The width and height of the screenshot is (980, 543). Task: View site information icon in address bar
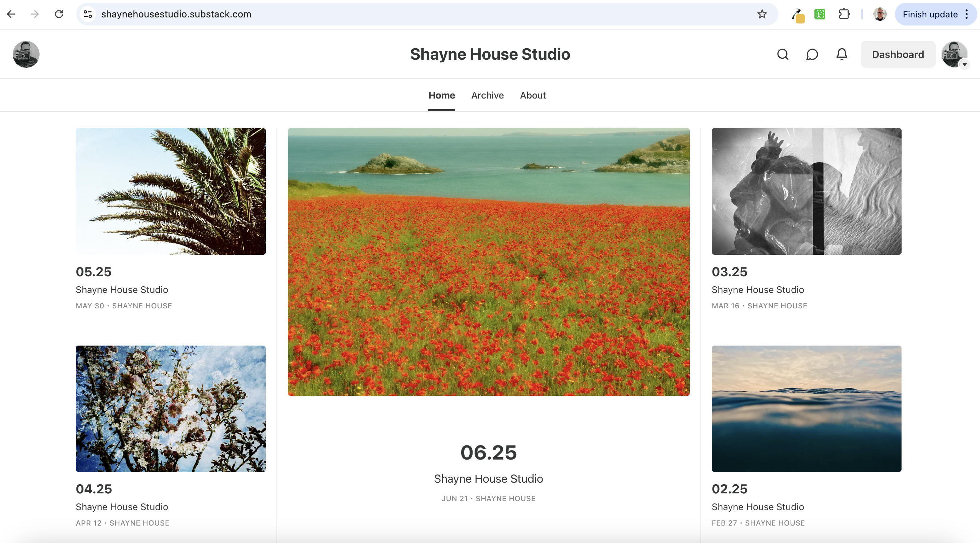pyautogui.click(x=88, y=14)
